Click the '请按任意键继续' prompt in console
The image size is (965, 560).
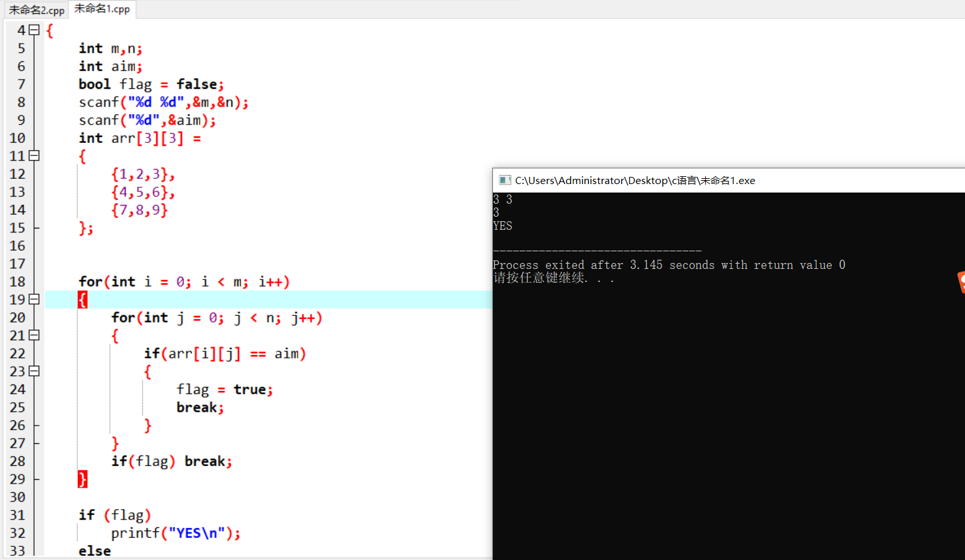(554, 278)
